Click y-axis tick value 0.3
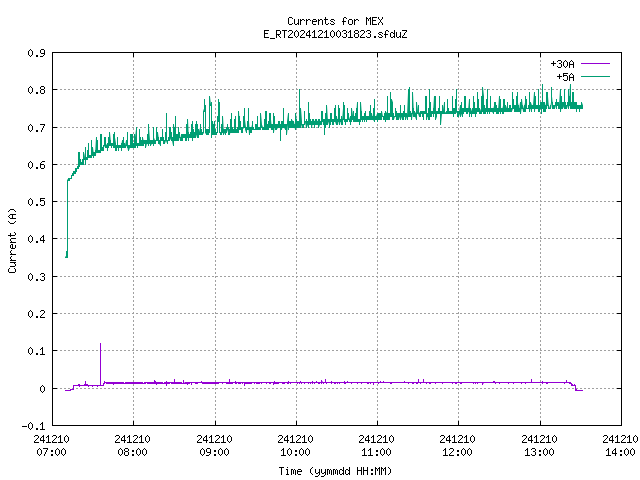The height and width of the screenshot is (480, 640). click(36, 277)
